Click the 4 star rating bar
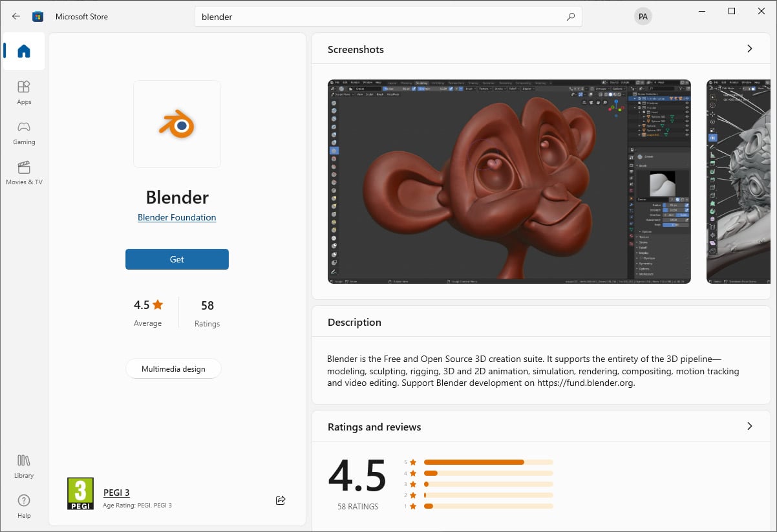Screen dimensions: 777x532 point(488,473)
